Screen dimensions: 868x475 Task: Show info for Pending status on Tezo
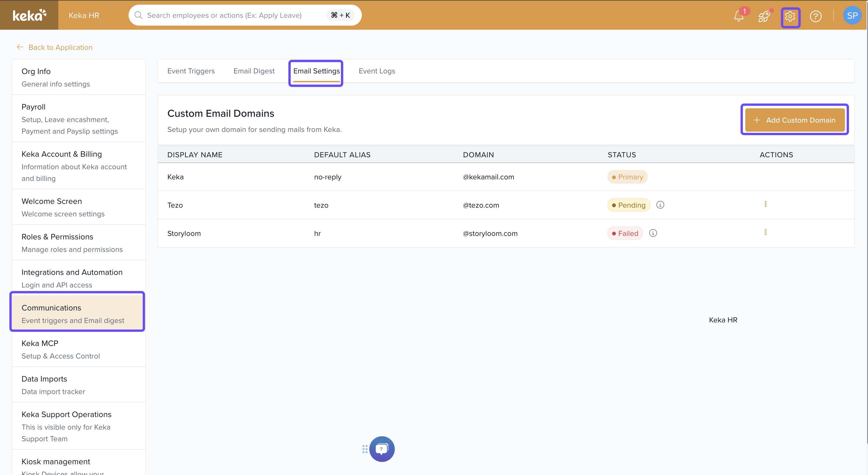(x=660, y=205)
